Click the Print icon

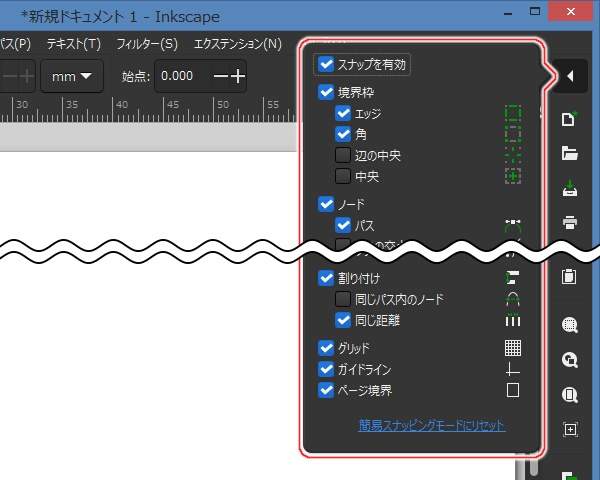569,222
